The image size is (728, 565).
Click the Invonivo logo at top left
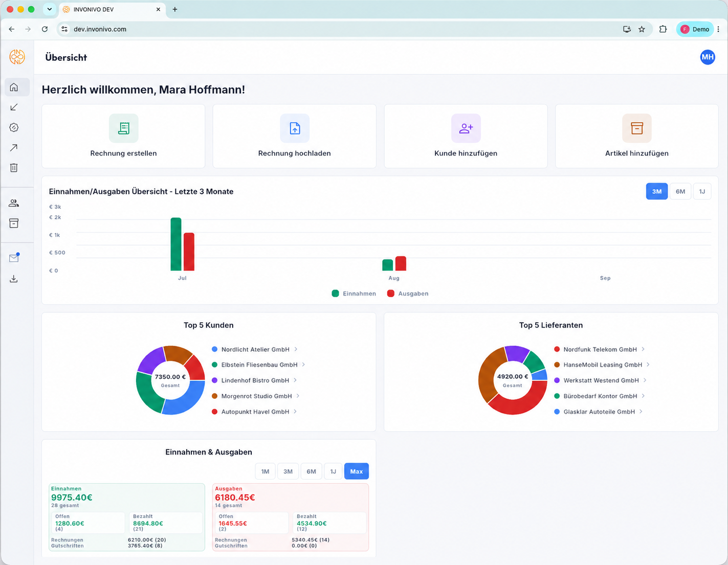[x=17, y=57]
